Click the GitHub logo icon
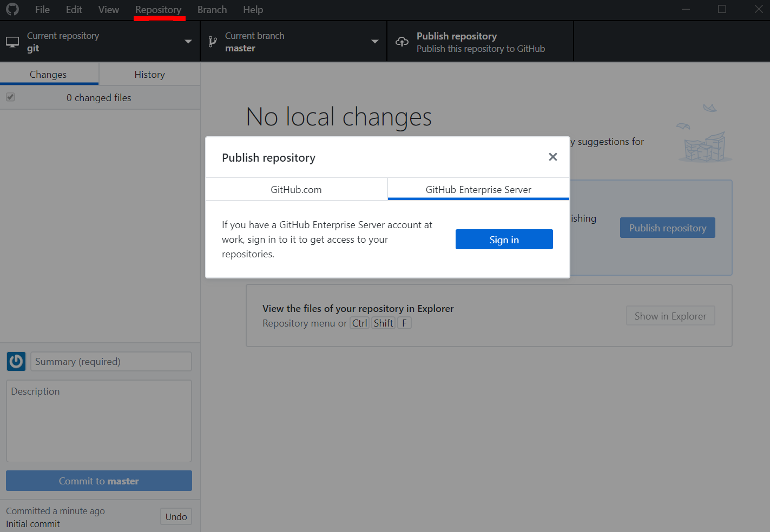Screen dimensions: 770x532 click(x=12, y=9)
